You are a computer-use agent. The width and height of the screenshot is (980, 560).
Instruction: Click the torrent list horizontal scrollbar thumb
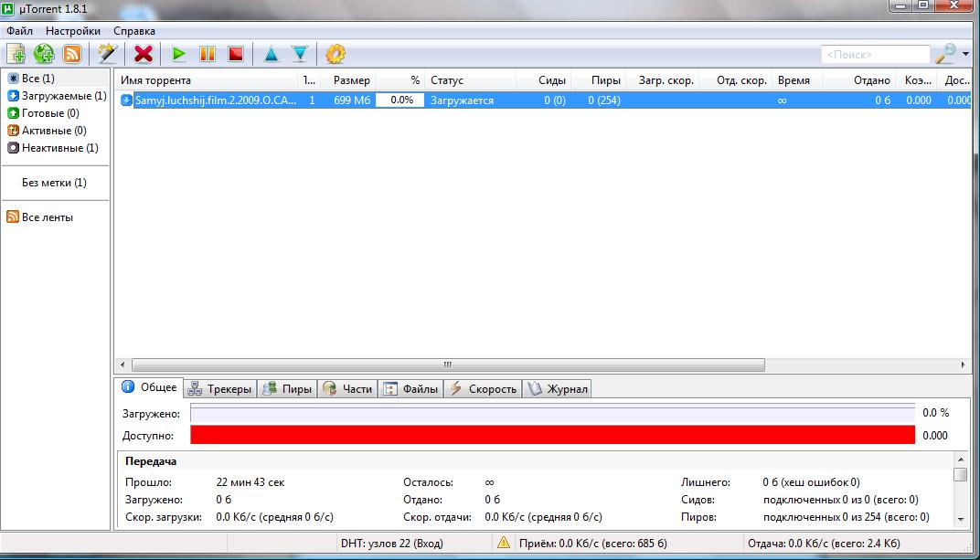pyautogui.click(x=448, y=365)
